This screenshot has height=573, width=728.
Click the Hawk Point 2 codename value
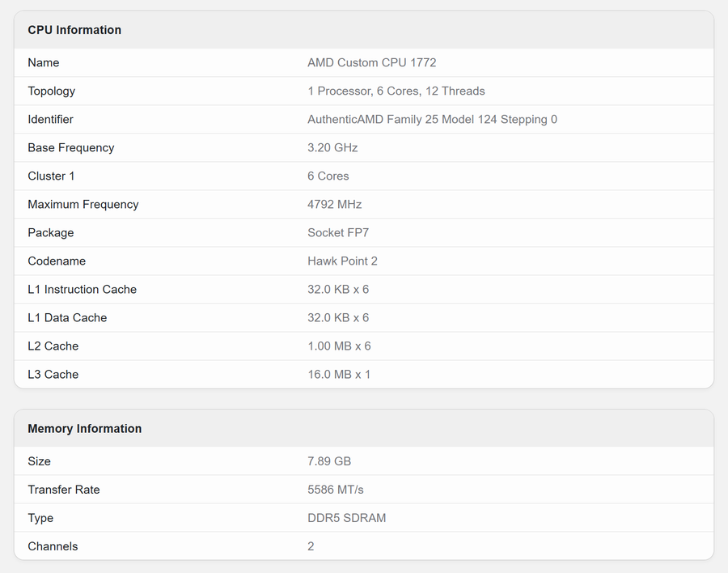342,261
